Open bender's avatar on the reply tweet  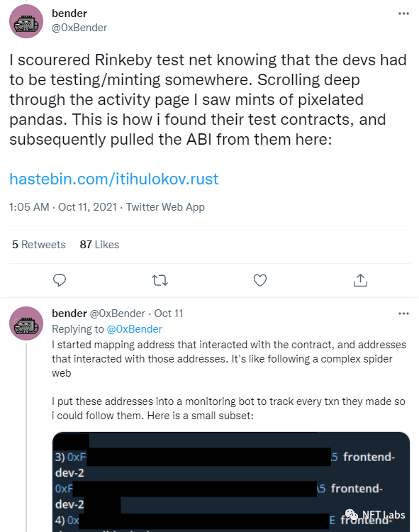tap(26, 323)
